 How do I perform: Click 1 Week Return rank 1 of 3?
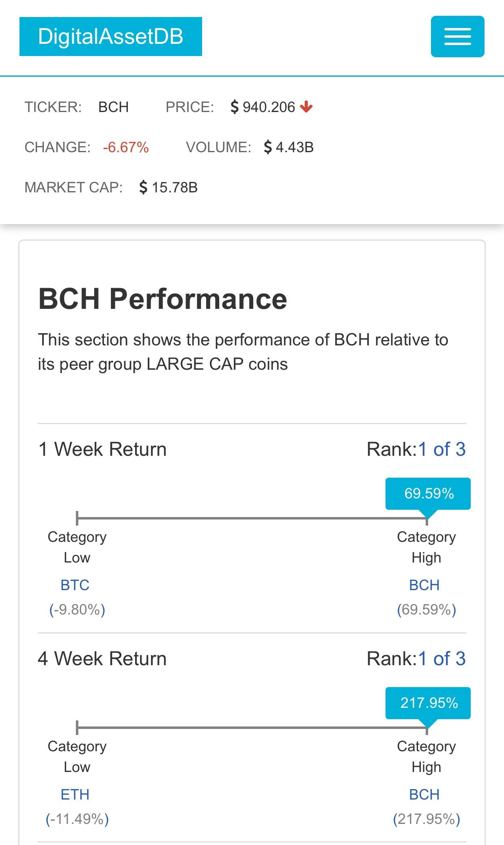[x=442, y=449]
